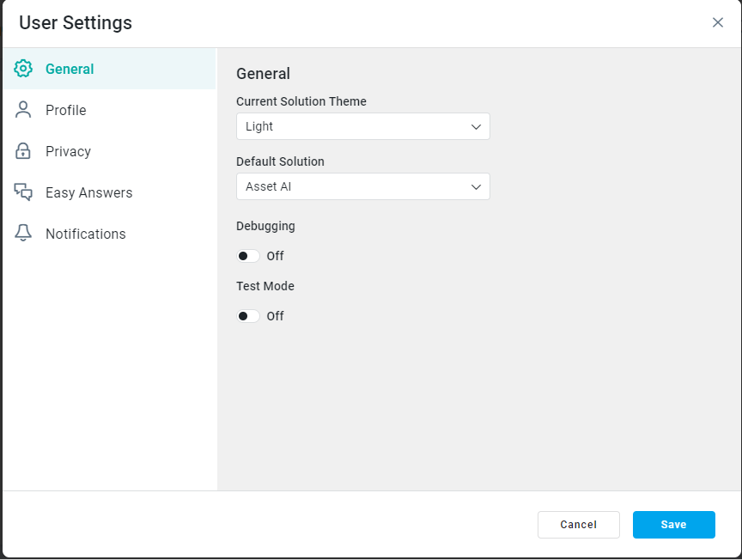Viewport: 742px width, 560px height.
Task: Click the User Settings dialog title
Action: (x=76, y=23)
